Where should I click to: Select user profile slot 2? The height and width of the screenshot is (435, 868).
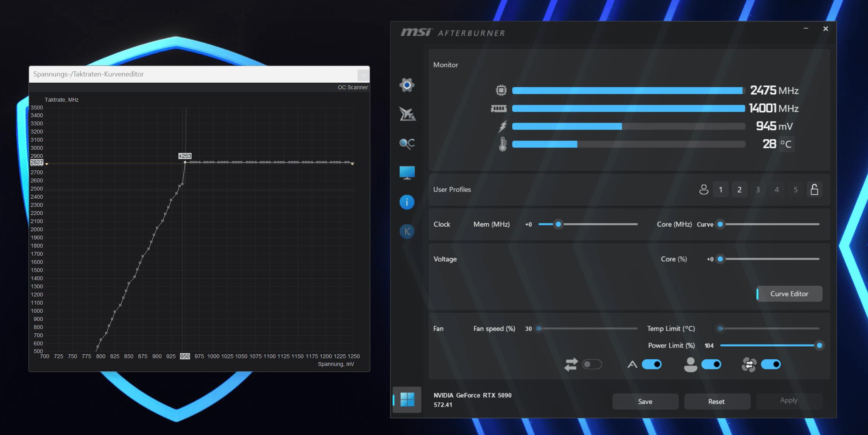[739, 189]
